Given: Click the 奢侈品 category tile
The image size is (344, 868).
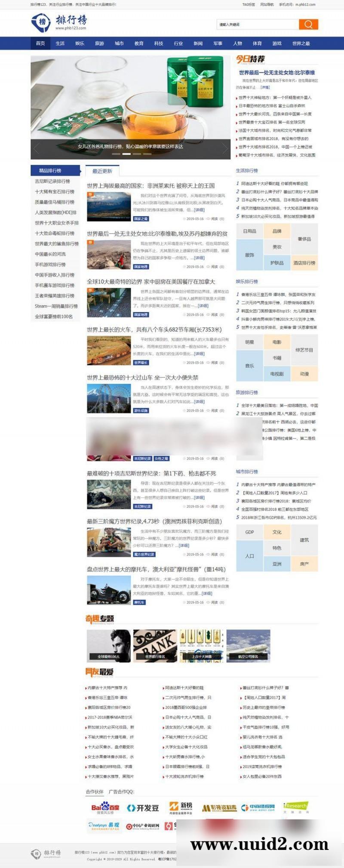Looking at the screenshot, I should pyautogui.click(x=304, y=239).
